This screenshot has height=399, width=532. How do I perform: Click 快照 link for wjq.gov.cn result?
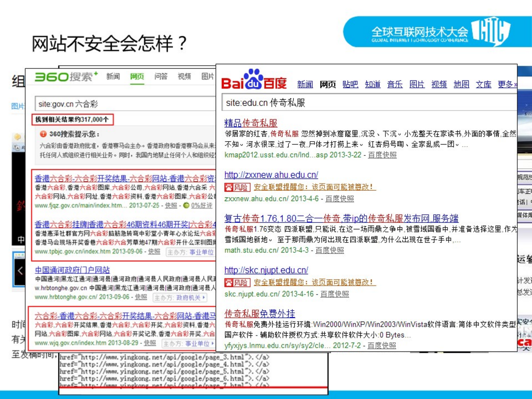click(x=149, y=343)
